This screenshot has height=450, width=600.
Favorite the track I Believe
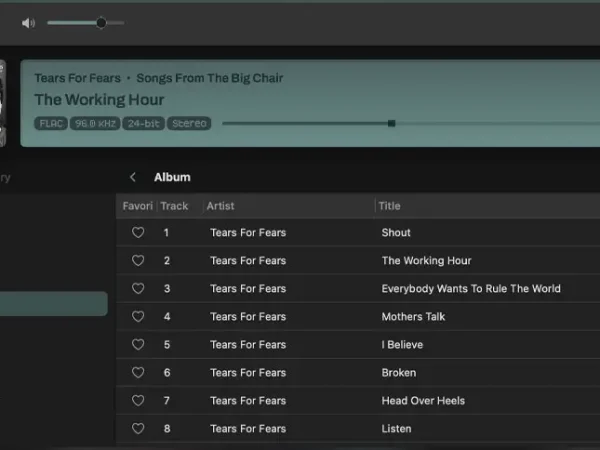(138, 344)
